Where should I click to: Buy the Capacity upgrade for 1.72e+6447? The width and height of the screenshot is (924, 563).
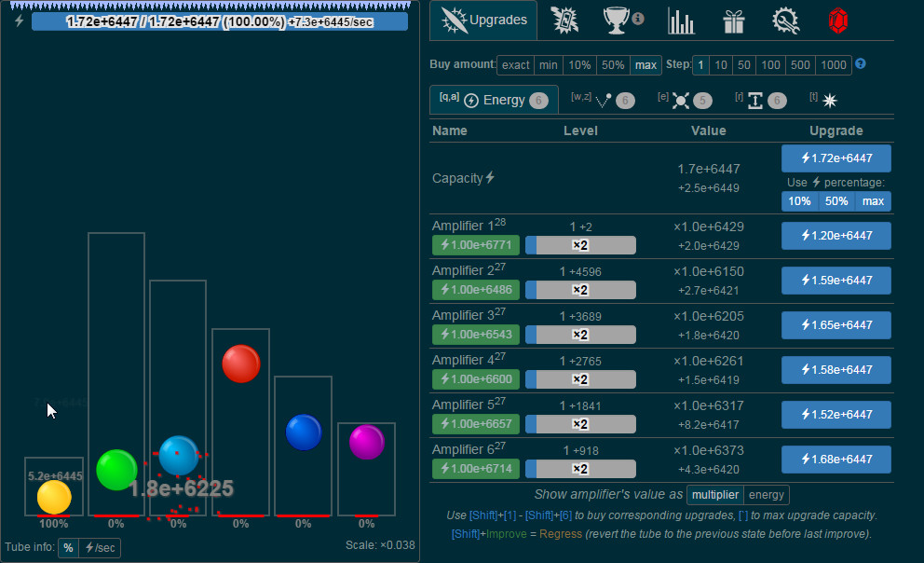tap(835, 158)
